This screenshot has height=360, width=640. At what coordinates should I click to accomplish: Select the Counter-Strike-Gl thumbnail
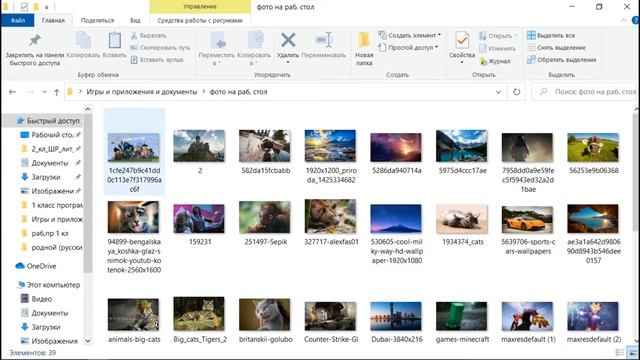pos(330,316)
